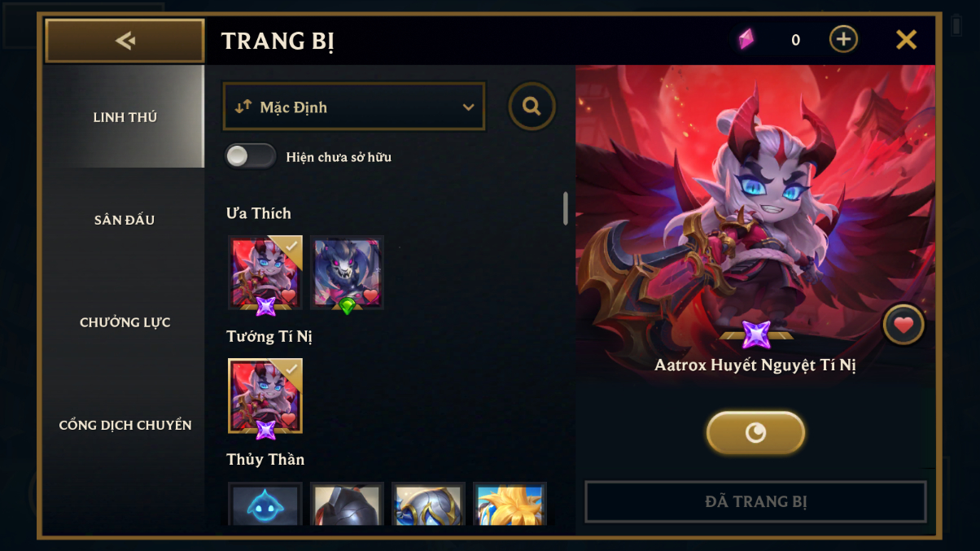Viewport: 980px width, 551px height.
Task: Click the circular star-up button below preview
Action: (755, 432)
